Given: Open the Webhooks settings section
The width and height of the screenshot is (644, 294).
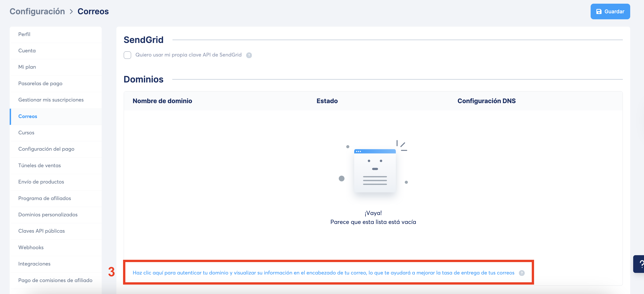Looking at the screenshot, I should click(x=31, y=247).
